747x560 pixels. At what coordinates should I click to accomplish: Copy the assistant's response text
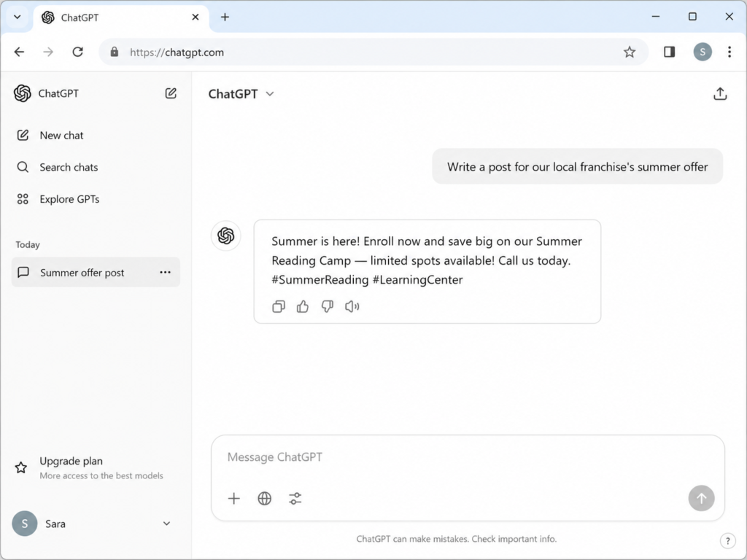click(x=279, y=307)
